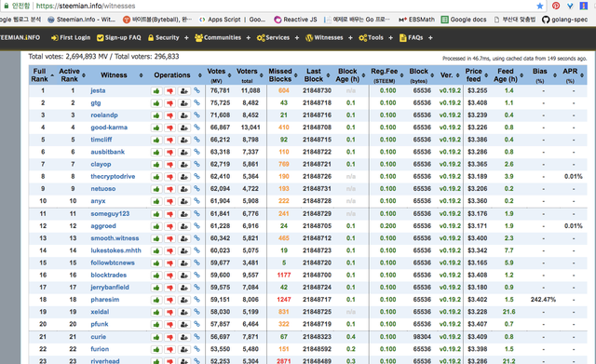Click blocktrades missed blocks 1177
Image resolution: width=596 pixels, height=364 pixels.
(284, 275)
